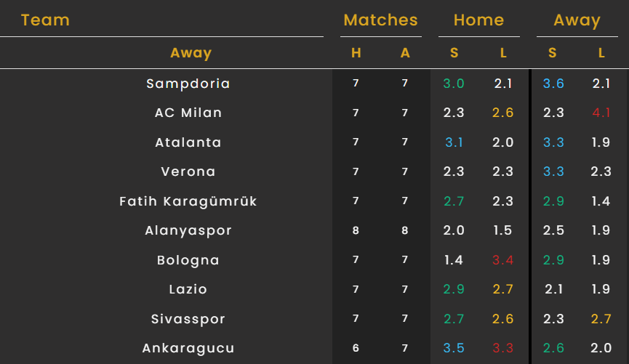Select the Away sub-header beneath Team
629x364 pixels.
[191, 53]
